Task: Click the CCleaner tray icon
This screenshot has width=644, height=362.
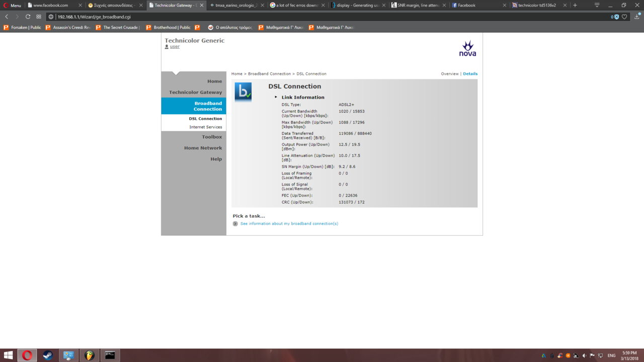Action: (x=560, y=355)
